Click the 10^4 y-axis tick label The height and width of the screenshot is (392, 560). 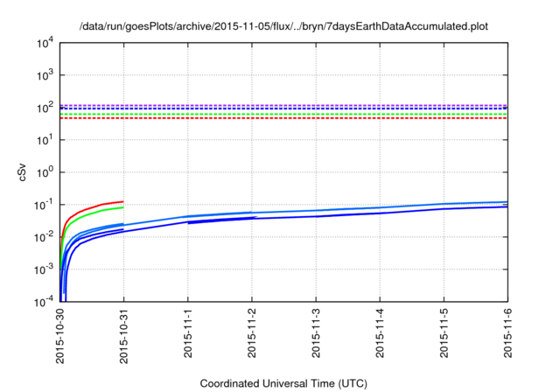point(45,43)
